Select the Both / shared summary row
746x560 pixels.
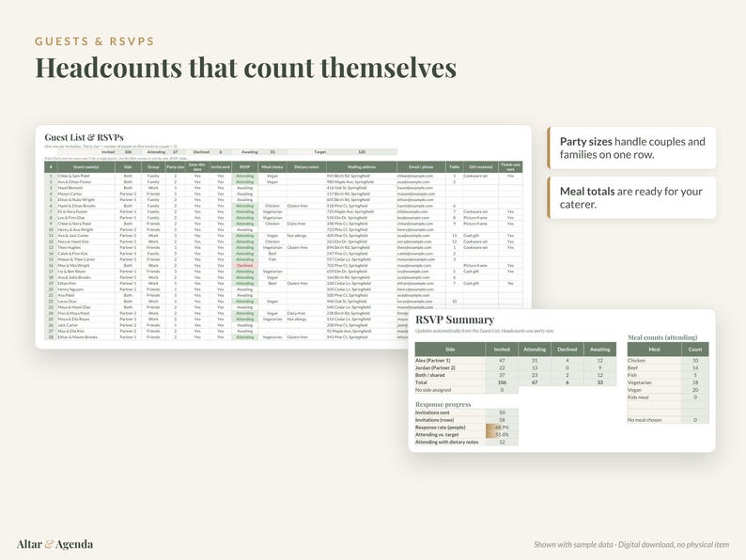[x=515, y=375]
